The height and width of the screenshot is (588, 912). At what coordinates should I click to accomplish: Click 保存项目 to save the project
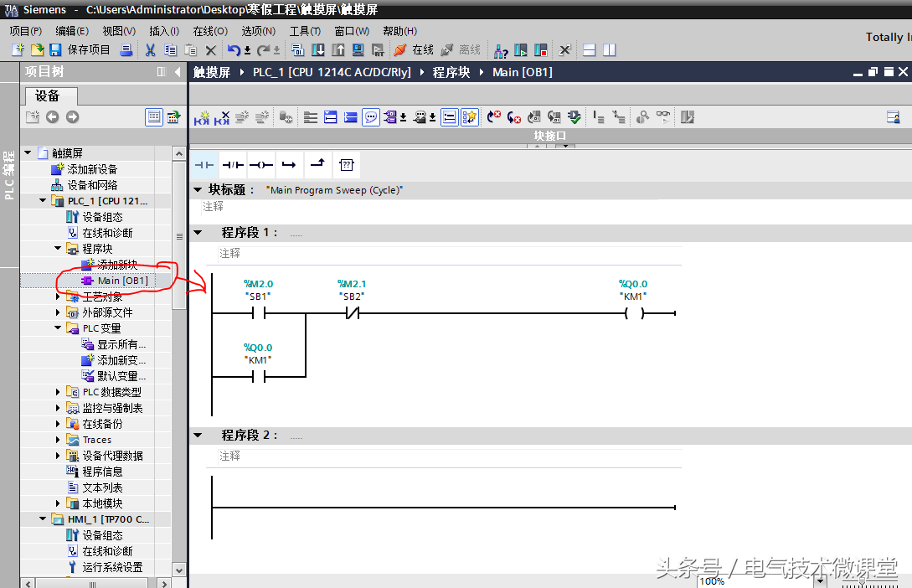(89, 50)
